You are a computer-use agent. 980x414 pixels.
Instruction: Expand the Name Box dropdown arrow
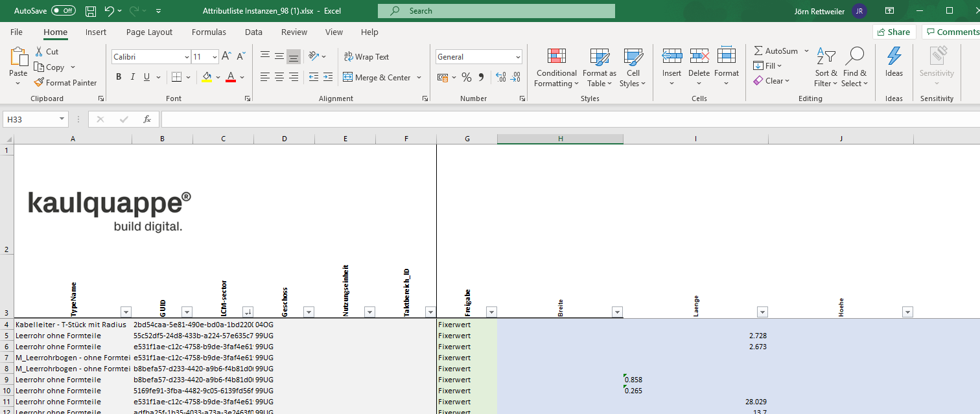(x=62, y=119)
